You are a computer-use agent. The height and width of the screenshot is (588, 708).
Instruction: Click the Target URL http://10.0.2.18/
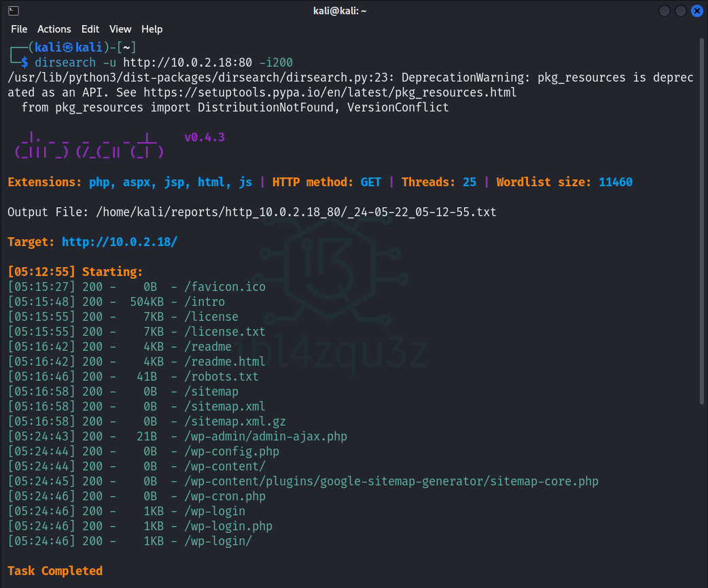119,242
